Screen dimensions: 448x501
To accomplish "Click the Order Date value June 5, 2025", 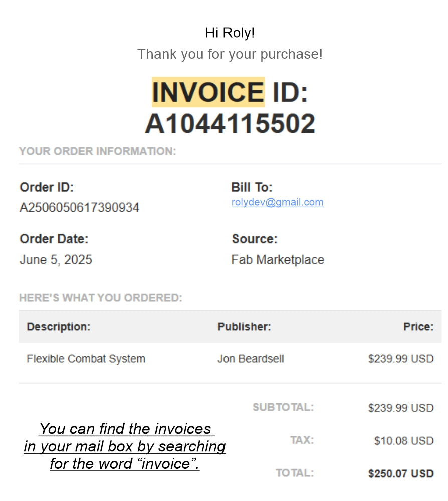I will [x=56, y=259].
